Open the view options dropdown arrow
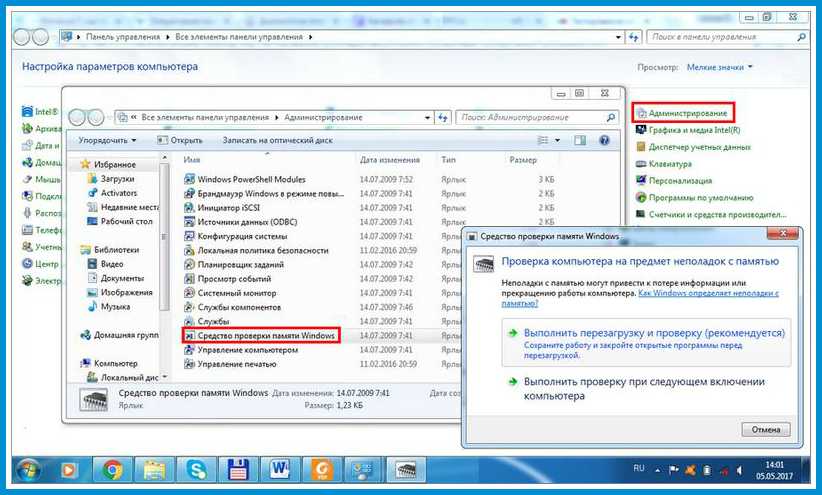The height and width of the screenshot is (495, 822). click(557, 140)
